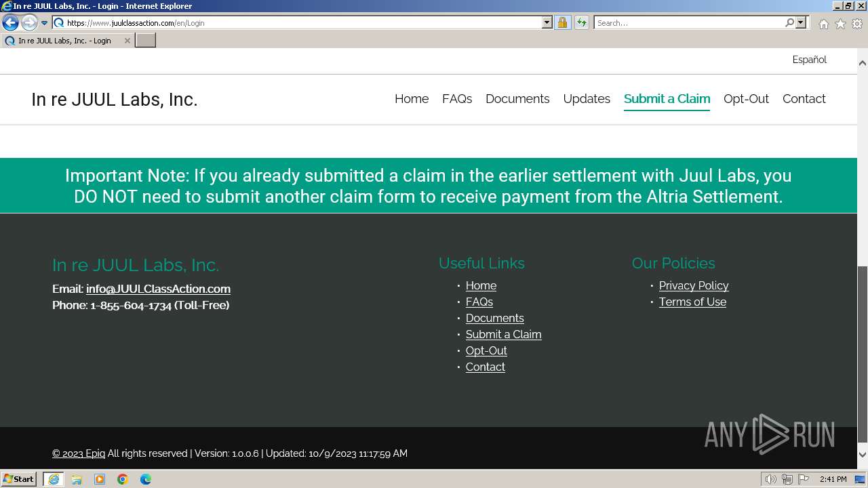Click the In re JUUL Labs, Inc. site title
The image size is (868, 488).
point(114,100)
